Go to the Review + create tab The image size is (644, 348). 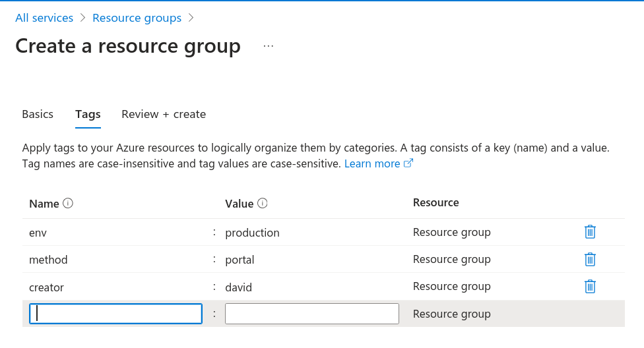[164, 114]
